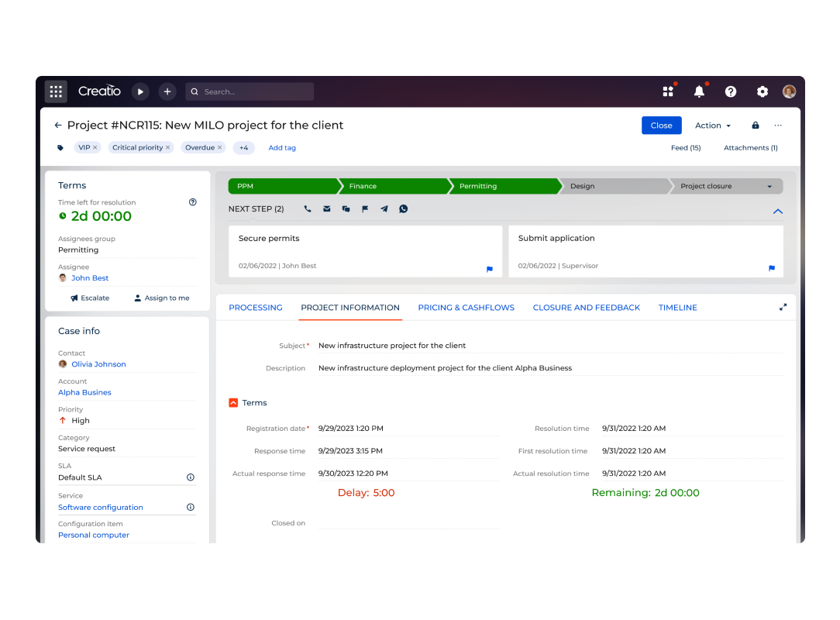Open the Timeline tab
The image size is (840, 620).
click(x=677, y=307)
